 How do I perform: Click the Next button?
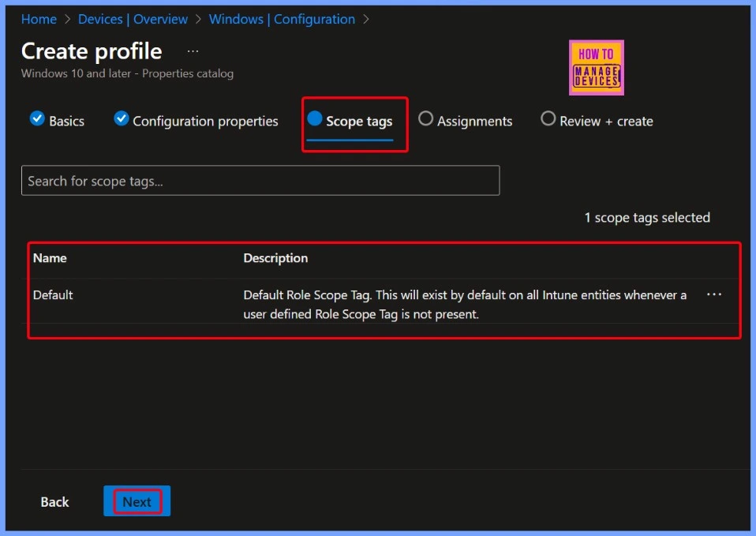pos(137,501)
